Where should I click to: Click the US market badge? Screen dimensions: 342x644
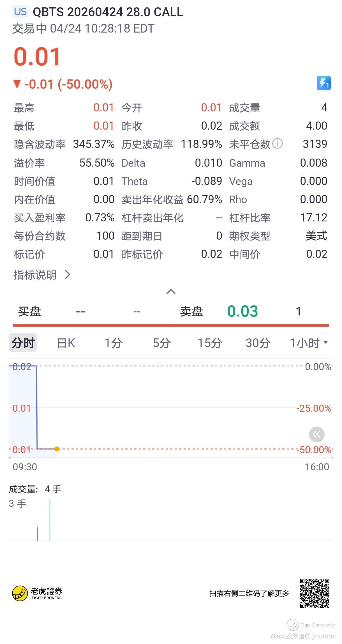point(20,12)
